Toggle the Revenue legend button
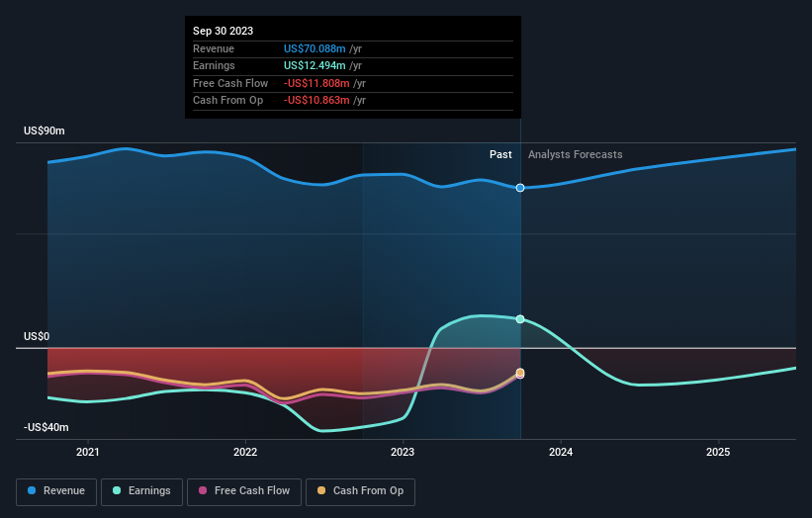 tap(56, 491)
